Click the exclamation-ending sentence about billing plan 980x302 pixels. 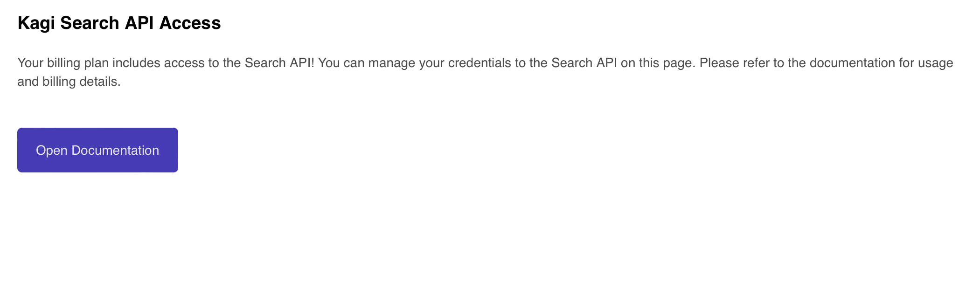point(168,62)
